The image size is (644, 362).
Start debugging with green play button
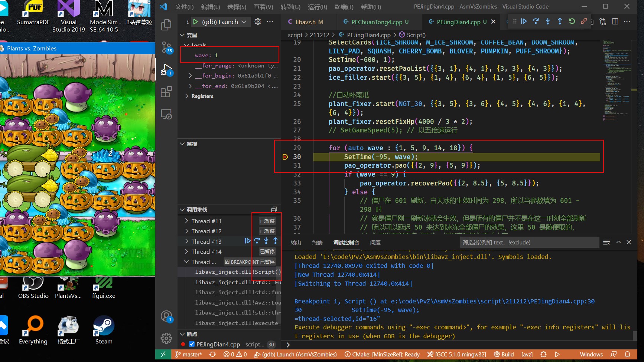[195, 22]
